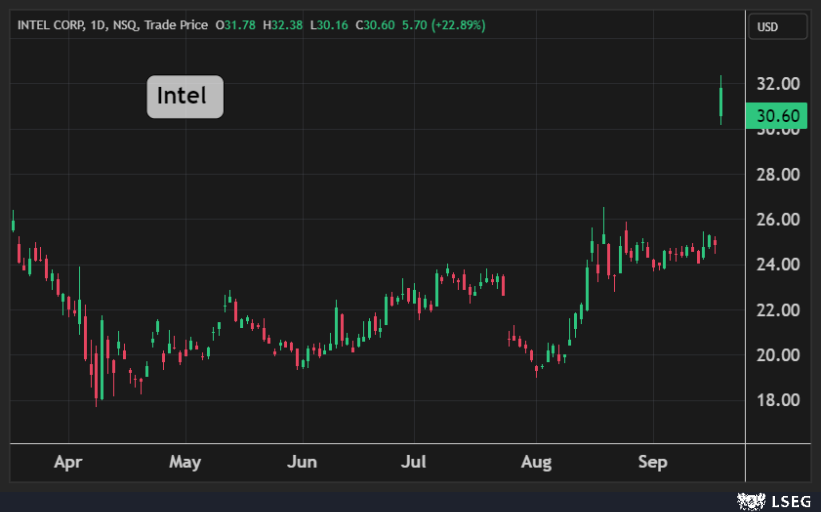
Task: Select the Sep label on time axis
Action: (653, 462)
